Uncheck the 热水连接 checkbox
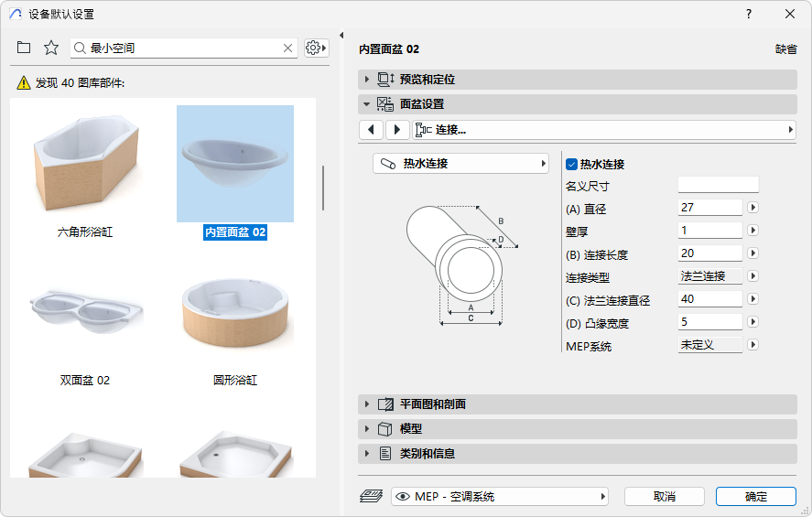 point(572,164)
